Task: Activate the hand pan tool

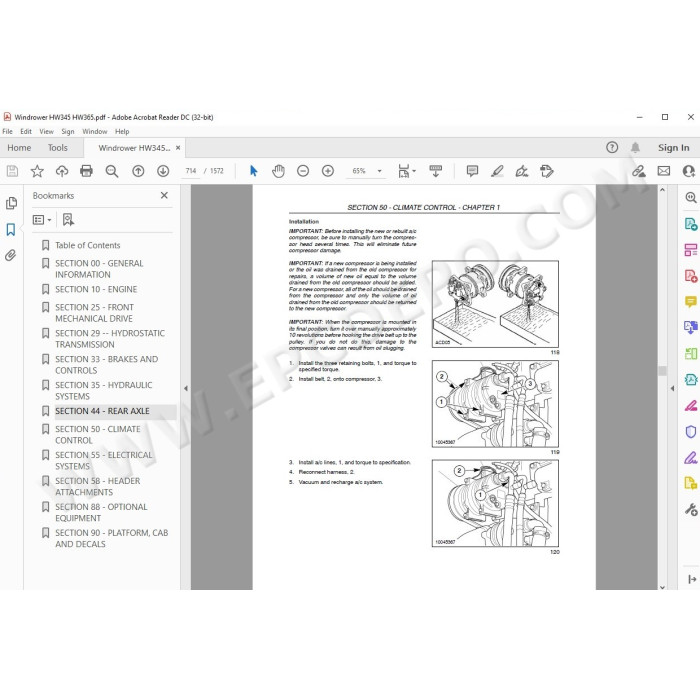Action: [278, 171]
